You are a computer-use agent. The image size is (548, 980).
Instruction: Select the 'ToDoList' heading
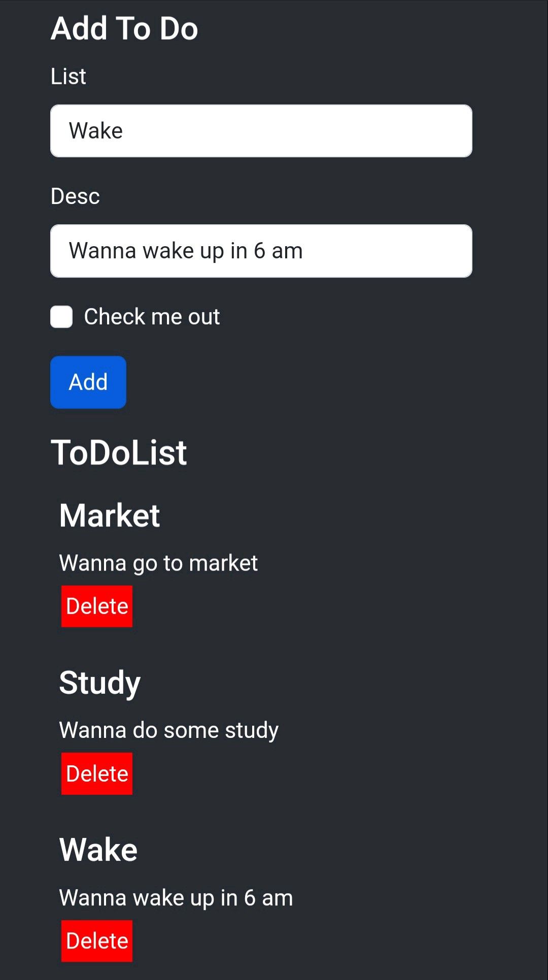coord(119,453)
